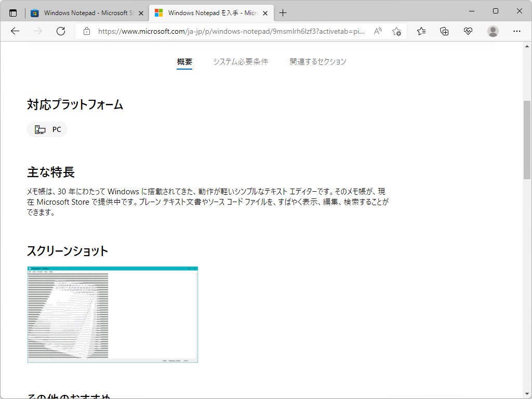Open Browser essentials
The image size is (532, 399).
(x=468, y=31)
